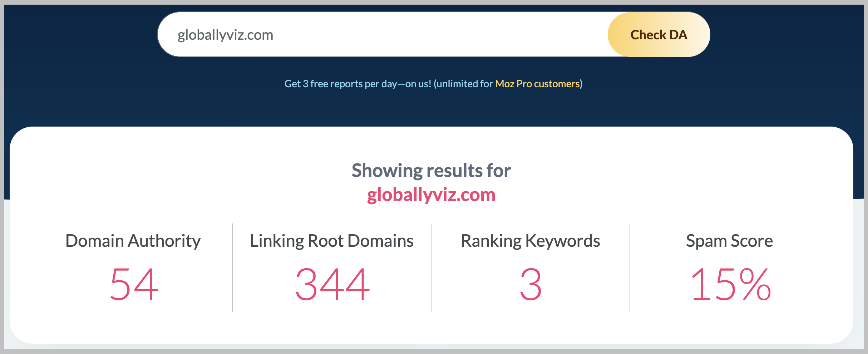Click the Domain Authority label
The width and height of the screenshot is (868, 354).
tap(133, 241)
